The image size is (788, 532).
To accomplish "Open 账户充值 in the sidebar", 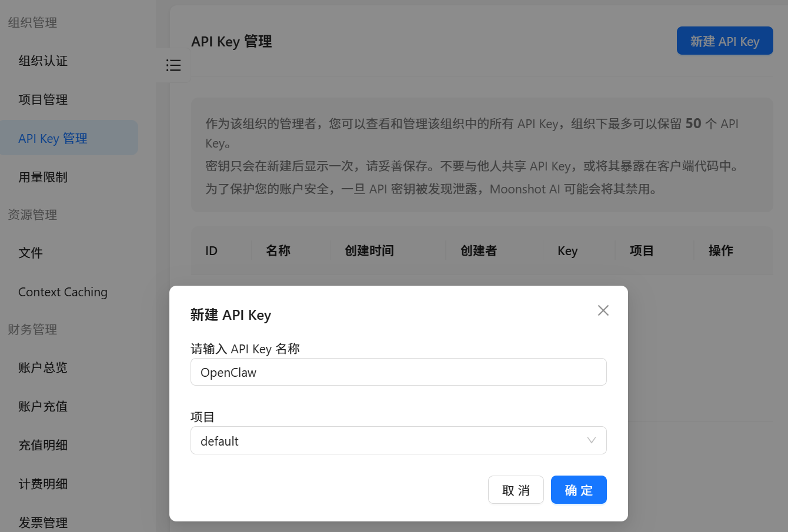I will click(43, 407).
